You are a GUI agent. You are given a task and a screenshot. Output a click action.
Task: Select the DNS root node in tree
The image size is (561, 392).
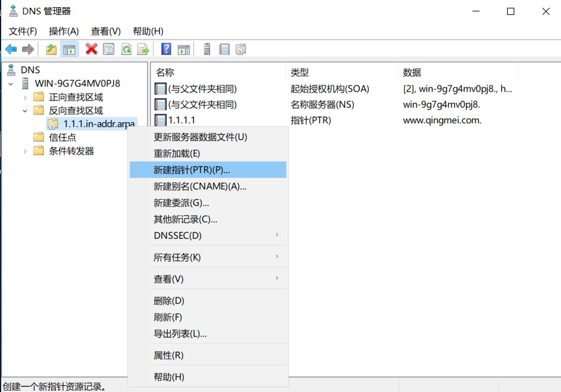coord(30,70)
